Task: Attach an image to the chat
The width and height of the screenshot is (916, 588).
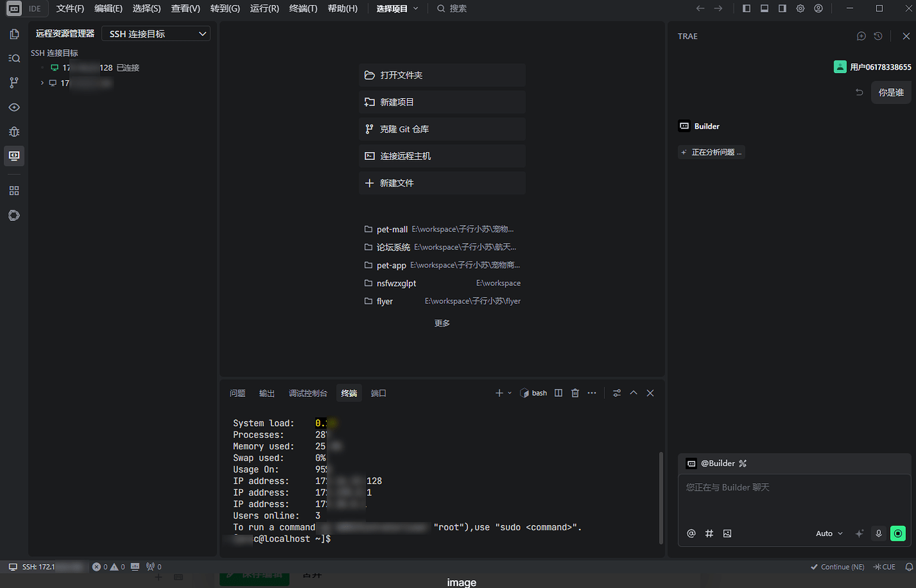Action: pos(727,534)
